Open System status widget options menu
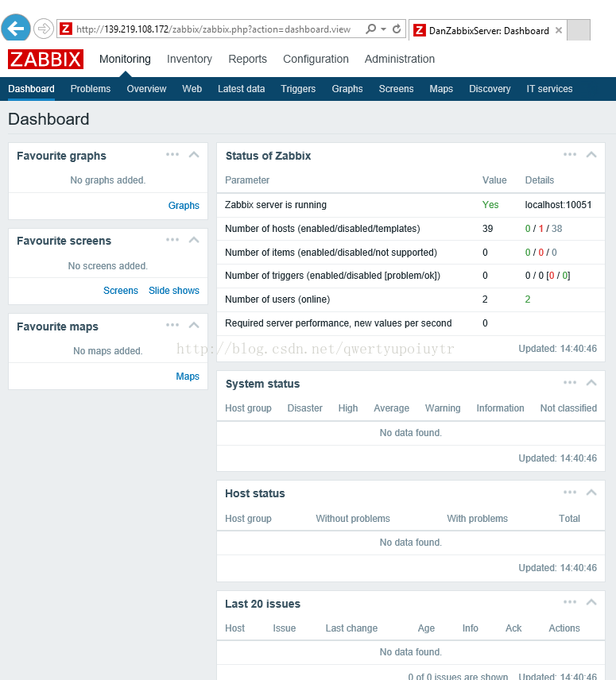Screen dimensions: 616x680 (570, 383)
